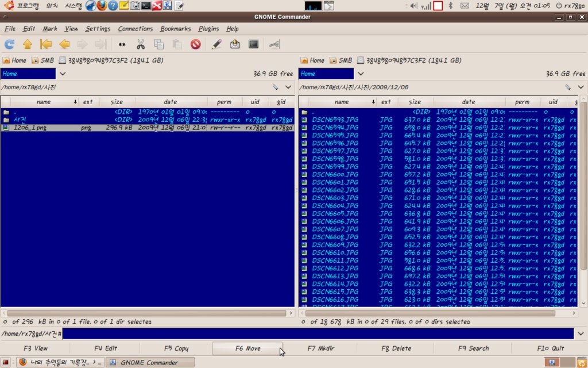This screenshot has width=588, height=368.
Task: Click the Copy file names icon
Action: tap(159, 45)
